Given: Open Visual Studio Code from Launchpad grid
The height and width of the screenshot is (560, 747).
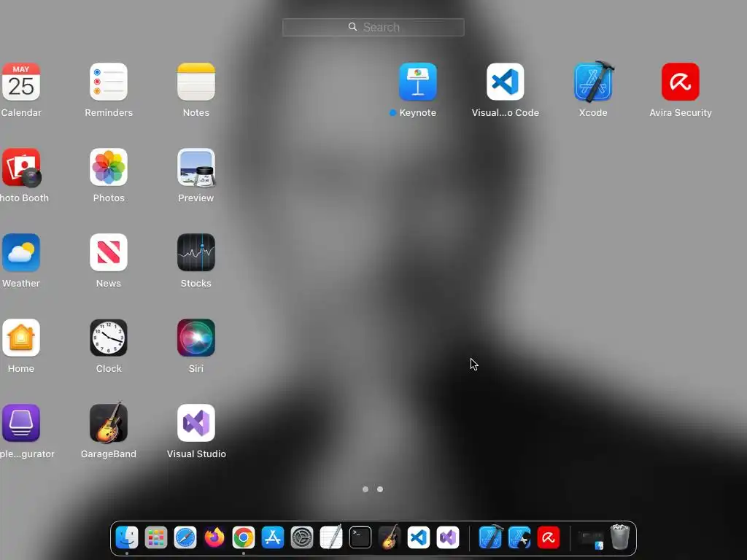Looking at the screenshot, I should [506, 82].
